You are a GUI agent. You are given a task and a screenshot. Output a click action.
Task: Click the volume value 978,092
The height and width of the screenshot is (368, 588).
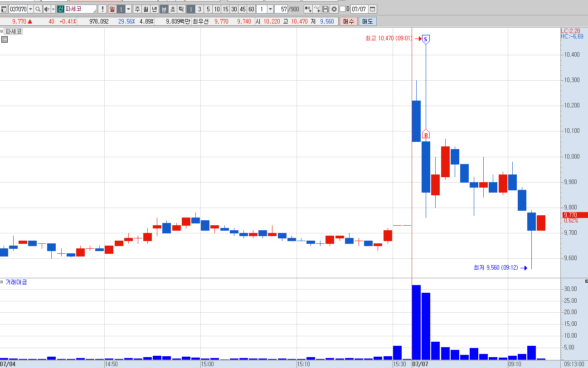pos(99,21)
